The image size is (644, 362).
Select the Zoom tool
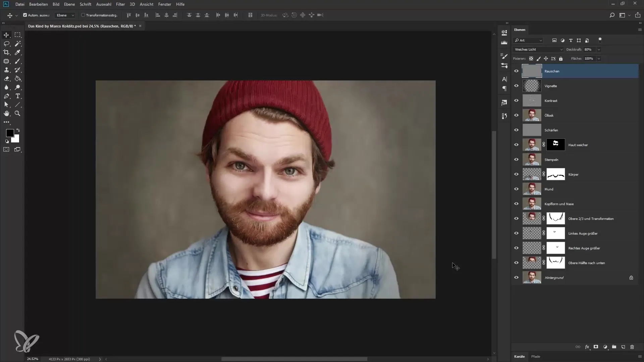pyautogui.click(x=17, y=113)
